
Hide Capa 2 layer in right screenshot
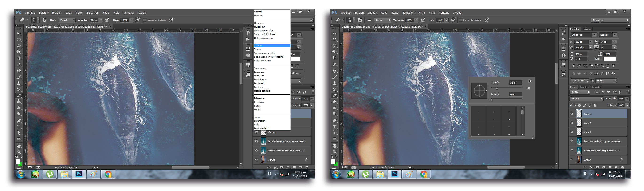572,123
